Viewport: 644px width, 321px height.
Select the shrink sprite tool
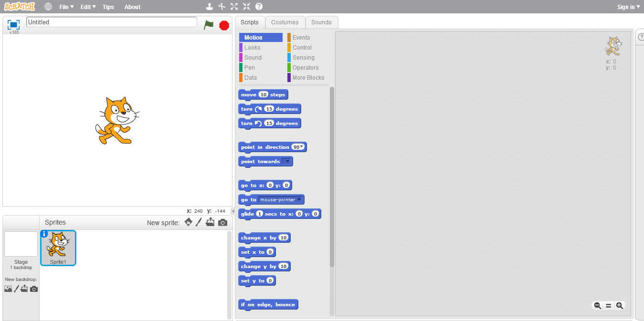click(x=246, y=6)
